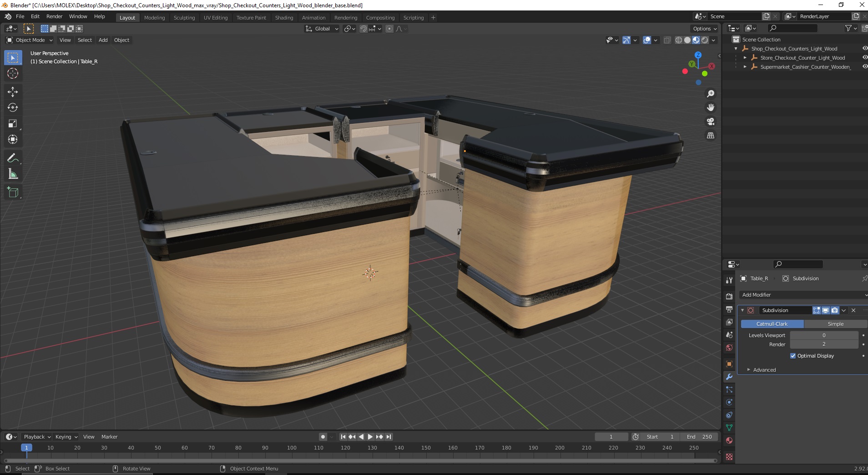Toggle snapping magnet icon
Screen dimensions: 868x475
tap(363, 29)
